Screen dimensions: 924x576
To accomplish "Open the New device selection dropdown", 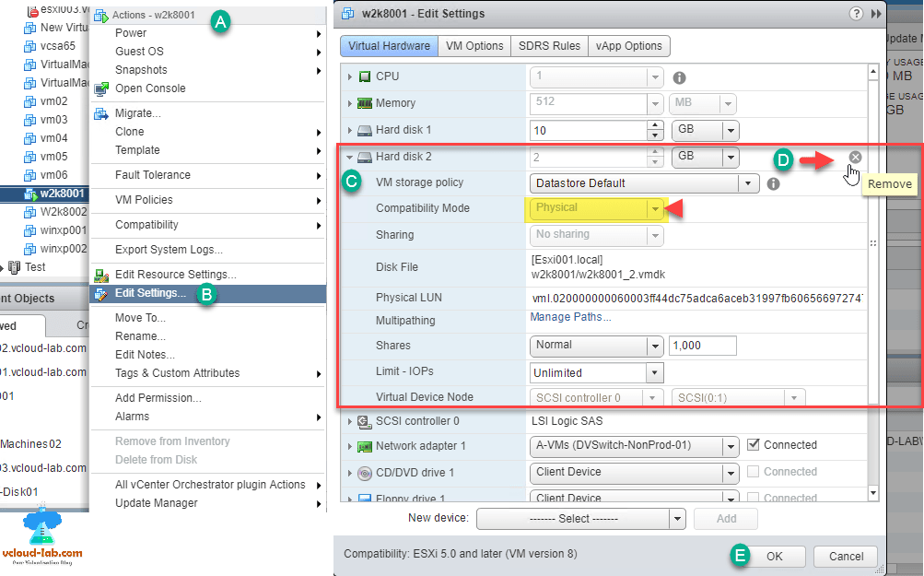I will (677, 519).
